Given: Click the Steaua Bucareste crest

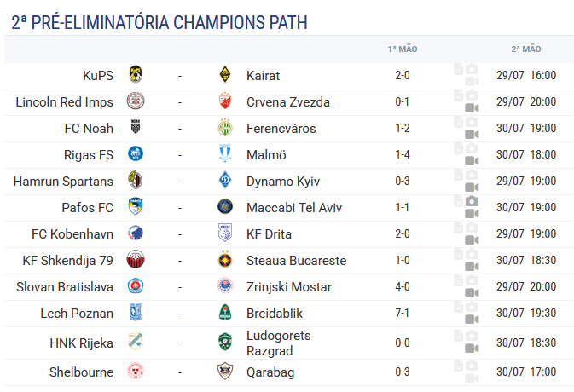Looking at the screenshot, I should 225,259.
